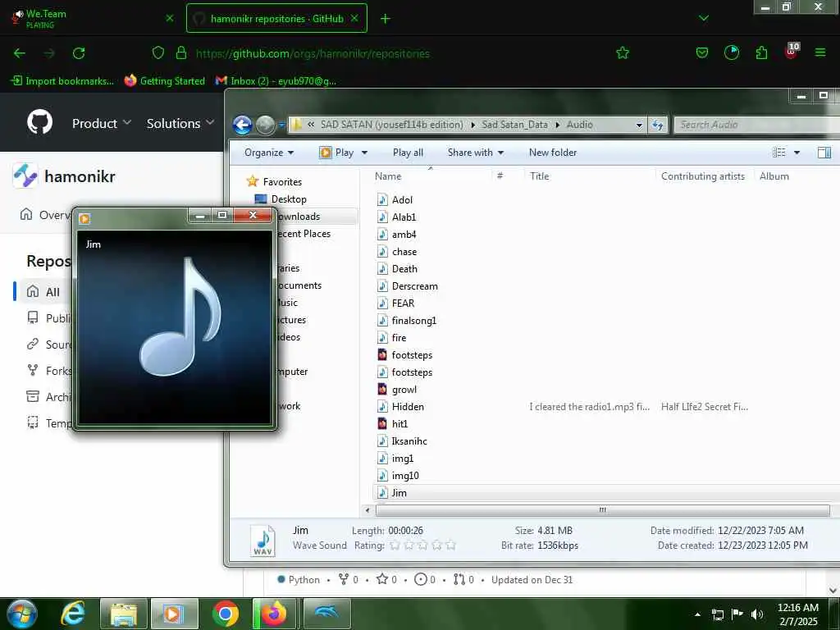Viewport: 840px width, 630px height.
Task: Expand the Explorer address bar history dropdown
Action: [x=639, y=125]
